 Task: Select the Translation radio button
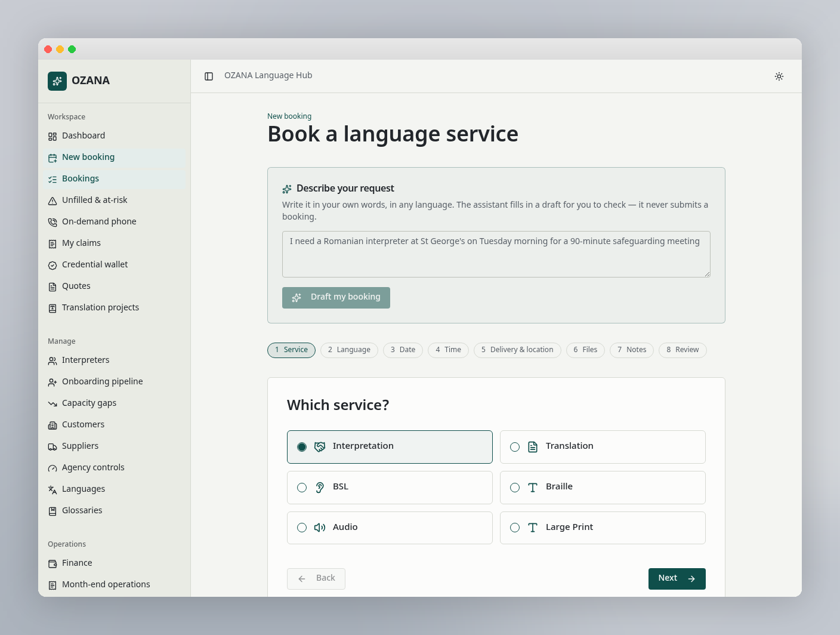point(515,447)
